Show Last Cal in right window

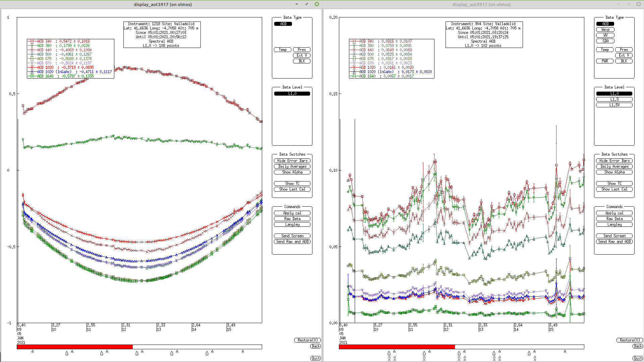pos(614,189)
